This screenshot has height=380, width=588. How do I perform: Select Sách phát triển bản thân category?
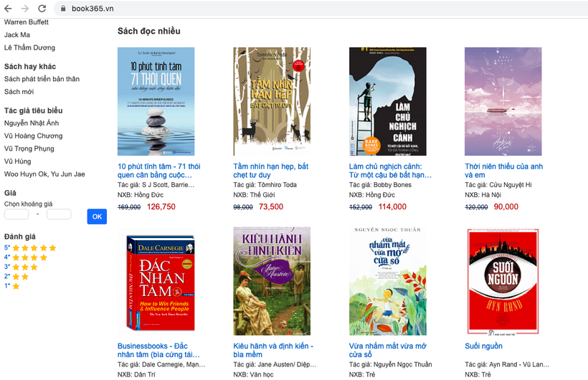point(42,79)
